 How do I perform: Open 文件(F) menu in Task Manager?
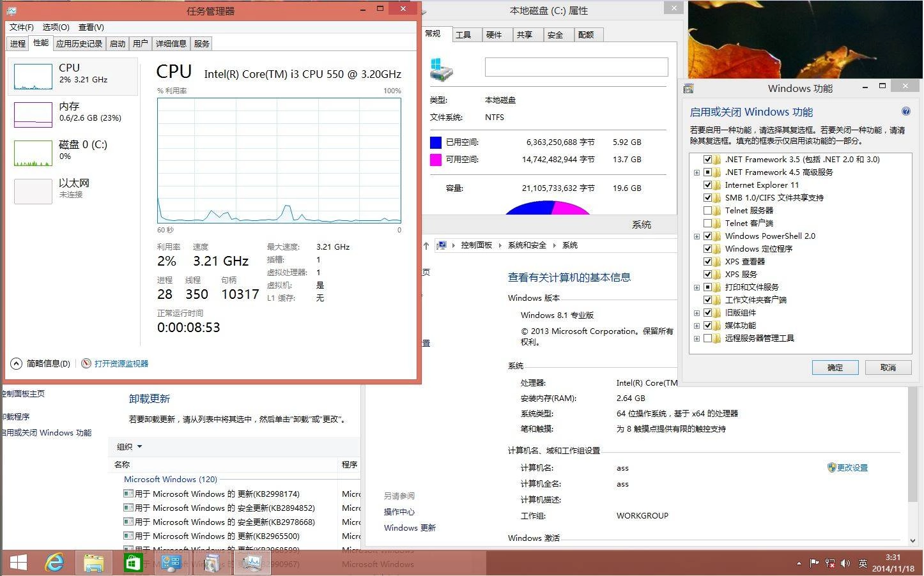(21, 27)
